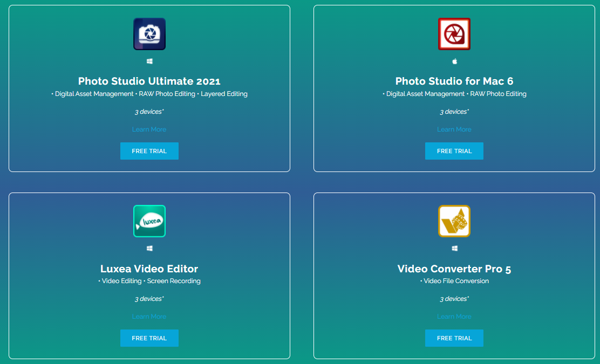Click the Photo Studio for Mac 6 heading
This screenshot has width=600, height=364.
point(454,81)
